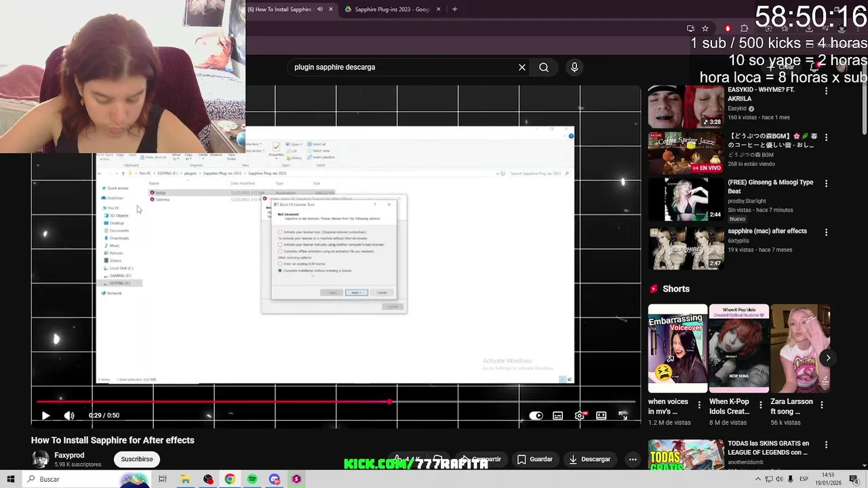Open options for 'when voices in mv's' short
This screenshot has width=868, height=488.
(699, 405)
